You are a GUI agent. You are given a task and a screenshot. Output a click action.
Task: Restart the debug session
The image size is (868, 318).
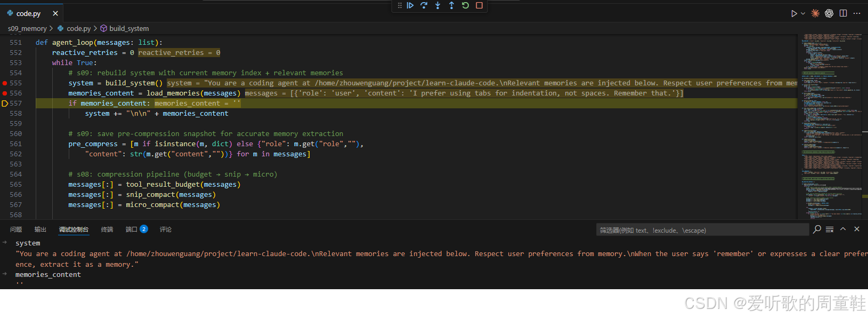tap(465, 5)
